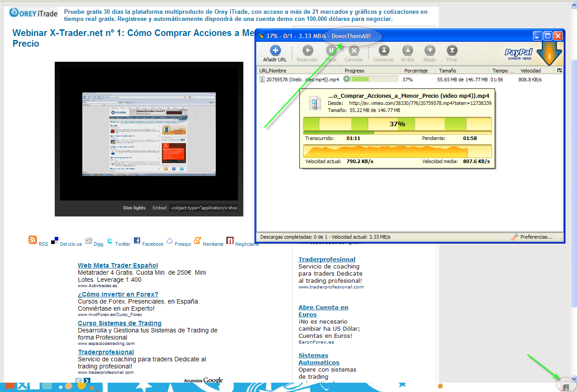Click the Menéame share icon
Screen dimensions: 577x392
click(198, 241)
